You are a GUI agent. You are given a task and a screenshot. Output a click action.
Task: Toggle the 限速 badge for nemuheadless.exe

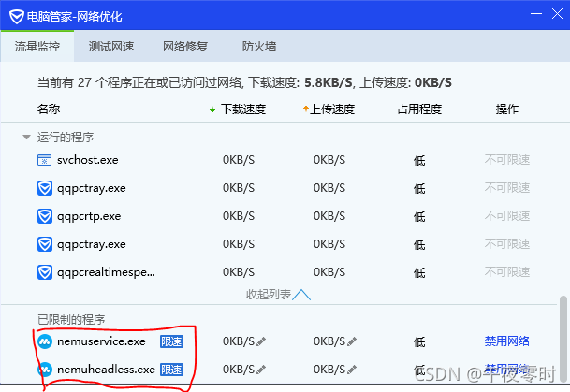[171, 370]
